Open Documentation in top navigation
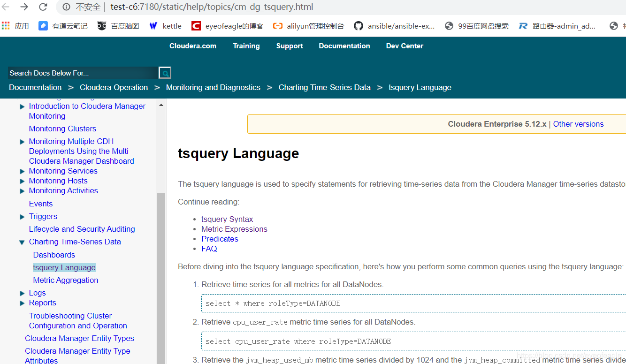This screenshot has width=626, height=364. 344,46
